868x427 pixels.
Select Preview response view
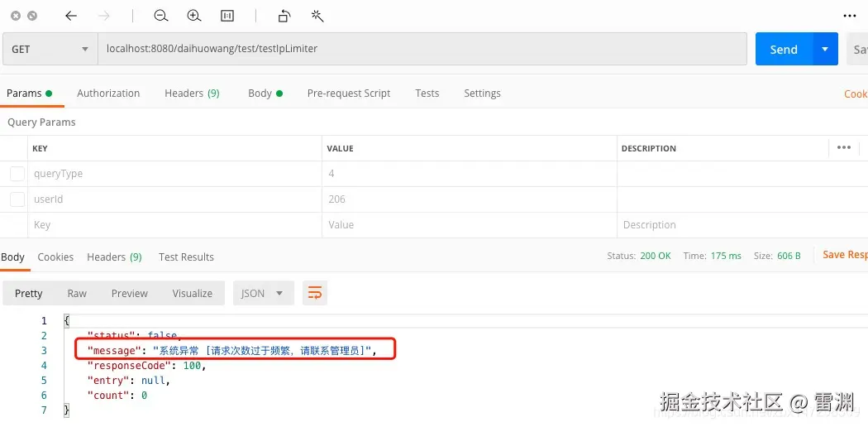[x=130, y=293]
